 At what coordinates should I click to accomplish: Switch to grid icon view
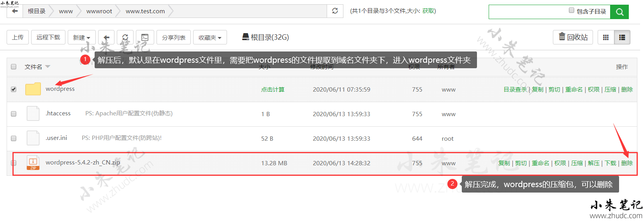click(x=606, y=37)
